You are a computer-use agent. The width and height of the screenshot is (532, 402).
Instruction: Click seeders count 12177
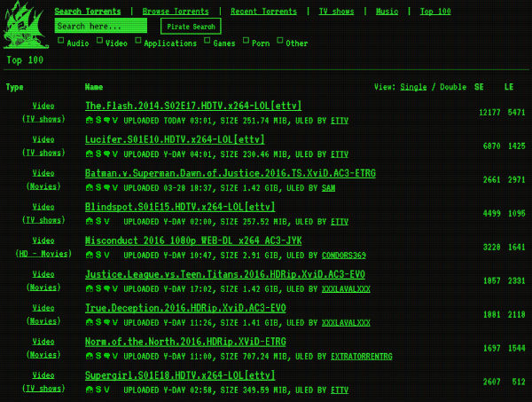(x=489, y=113)
